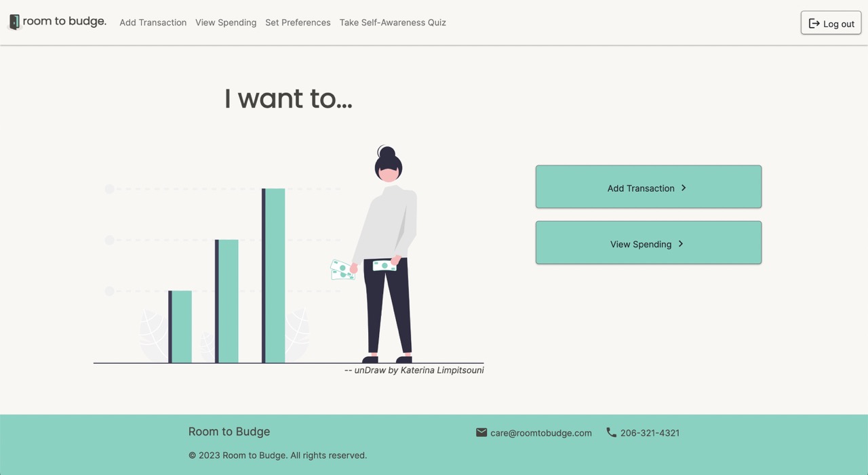Image resolution: width=868 pixels, height=475 pixels.
Task: Click the unDraw attribution text
Action: click(x=414, y=370)
